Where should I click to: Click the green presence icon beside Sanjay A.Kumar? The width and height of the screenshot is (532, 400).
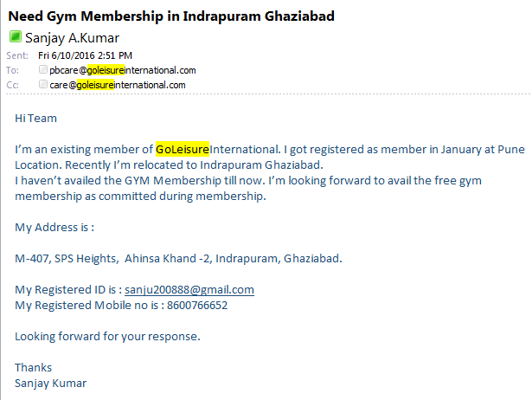(15, 37)
